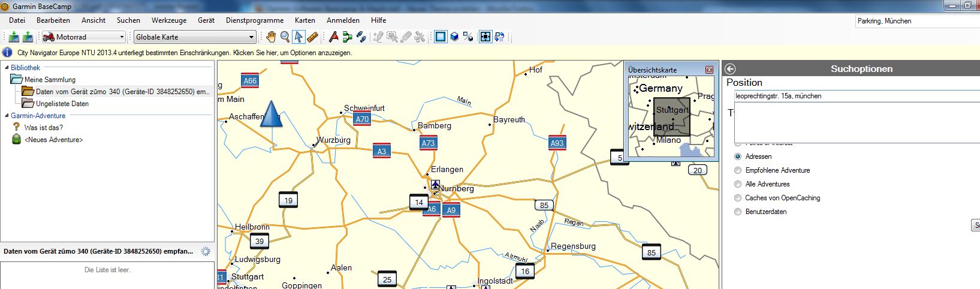Select the Benutzerdaten radio button

coord(738,212)
